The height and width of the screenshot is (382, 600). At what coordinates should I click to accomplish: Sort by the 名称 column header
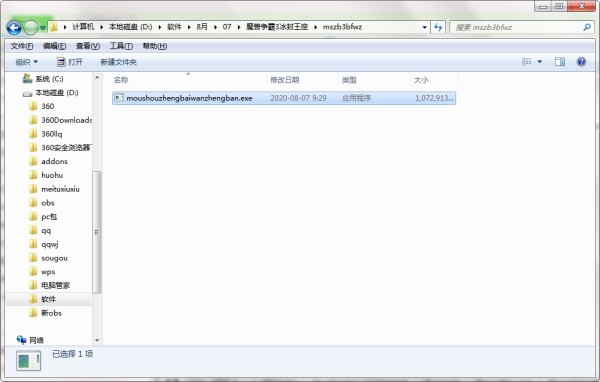[121, 80]
